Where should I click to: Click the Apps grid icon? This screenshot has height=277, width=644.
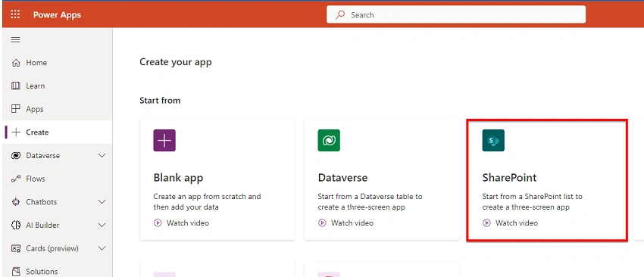coord(16,109)
